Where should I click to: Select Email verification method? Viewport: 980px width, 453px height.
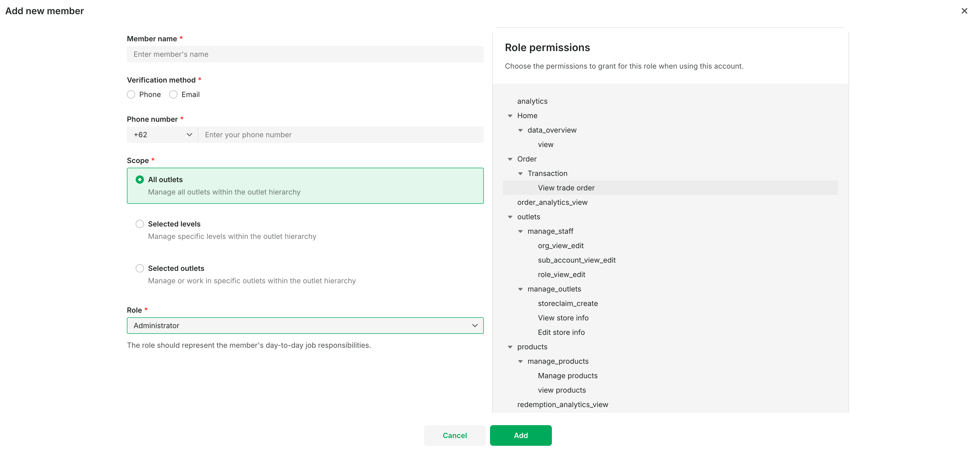coord(174,94)
